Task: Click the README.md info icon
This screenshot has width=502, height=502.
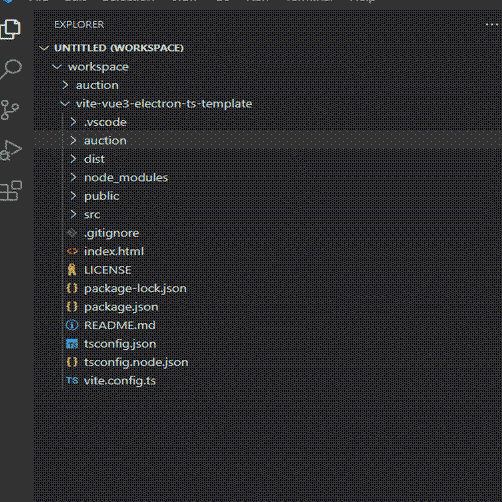Action: click(x=72, y=325)
